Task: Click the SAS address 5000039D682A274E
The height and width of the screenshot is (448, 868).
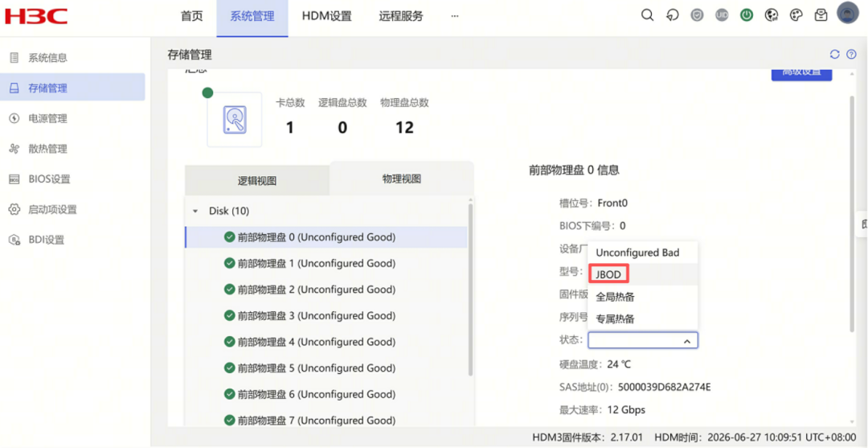Action: pos(665,387)
